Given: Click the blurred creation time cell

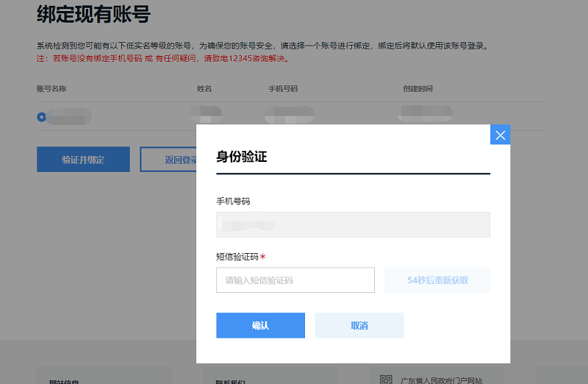Looking at the screenshot, I should [x=425, y=113].
